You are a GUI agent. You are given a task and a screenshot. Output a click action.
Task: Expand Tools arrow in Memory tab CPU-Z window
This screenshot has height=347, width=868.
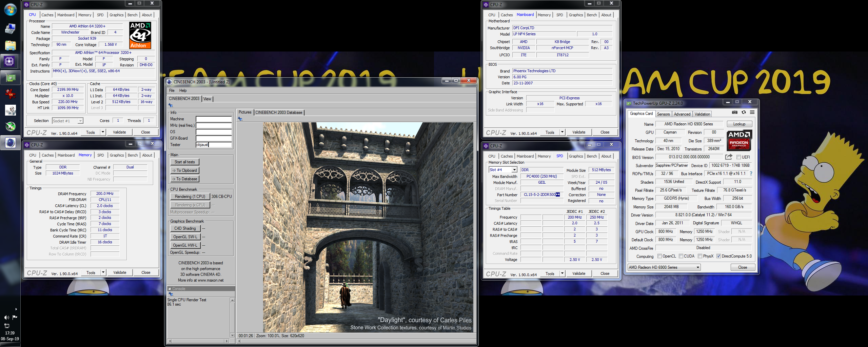click(x=103, y=272)
